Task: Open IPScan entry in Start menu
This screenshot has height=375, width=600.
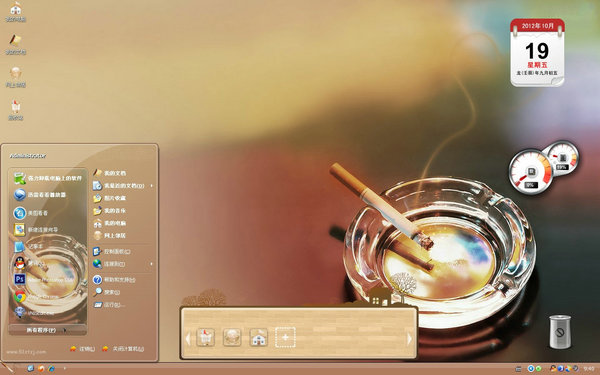Action: pyautogui.click(x=34, y=313)
